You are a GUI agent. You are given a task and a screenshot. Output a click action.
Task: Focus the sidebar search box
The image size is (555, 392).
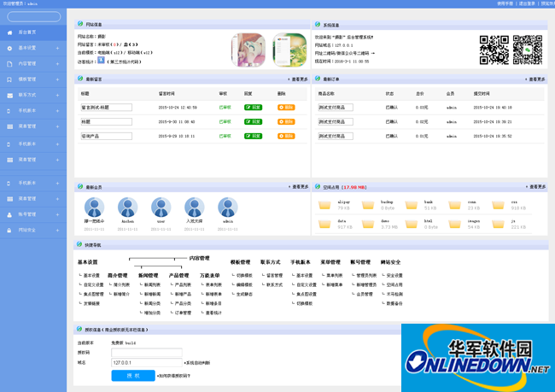[x=34, y=16]
